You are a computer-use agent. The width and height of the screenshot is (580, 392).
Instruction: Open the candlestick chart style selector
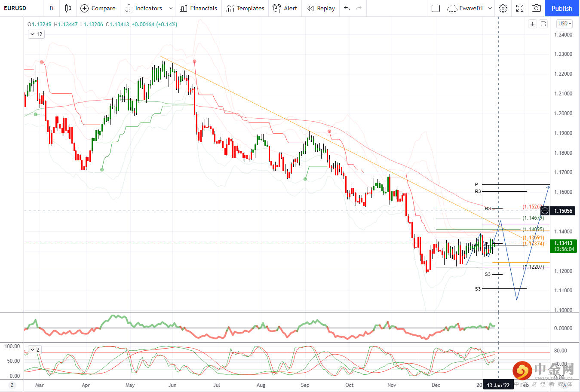coord(68,8)
